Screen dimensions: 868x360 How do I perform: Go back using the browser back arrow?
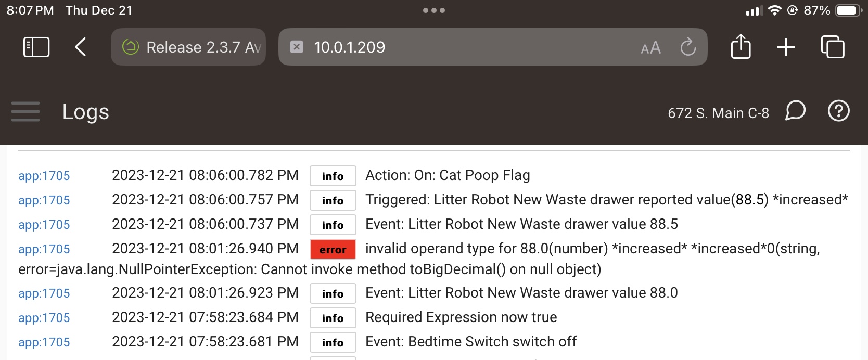(80, 47)
